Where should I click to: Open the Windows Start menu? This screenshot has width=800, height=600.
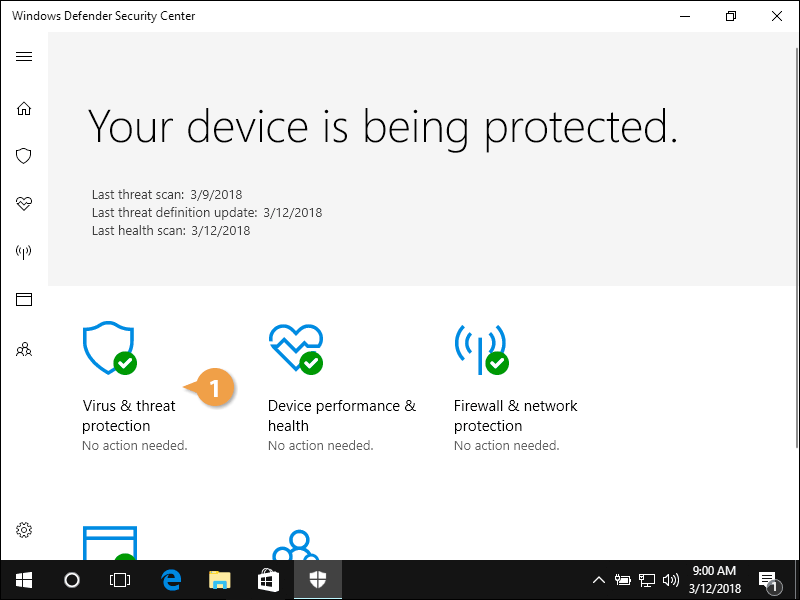coord(24,579)
